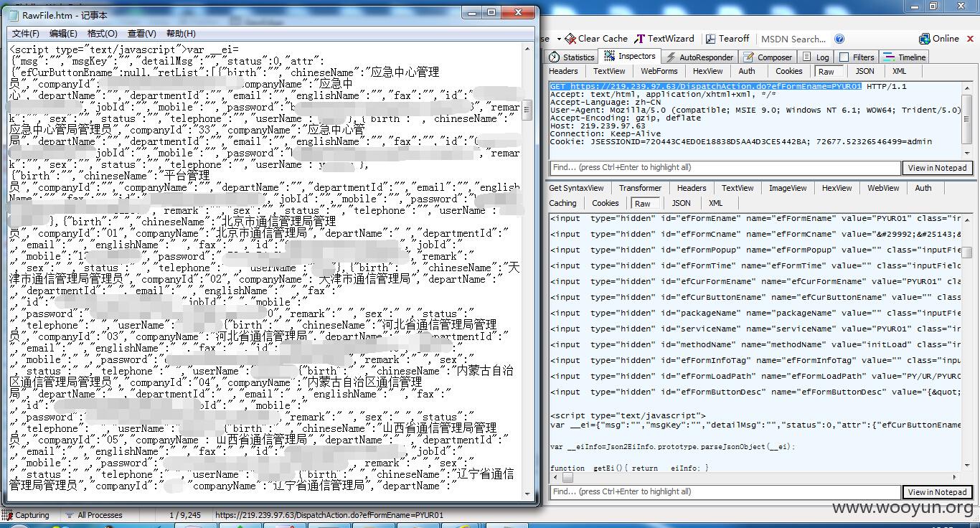The height and width of the screenshot is (528, 980).
Task: Open the WebForms request tab
Action: [x=659, y=71]
